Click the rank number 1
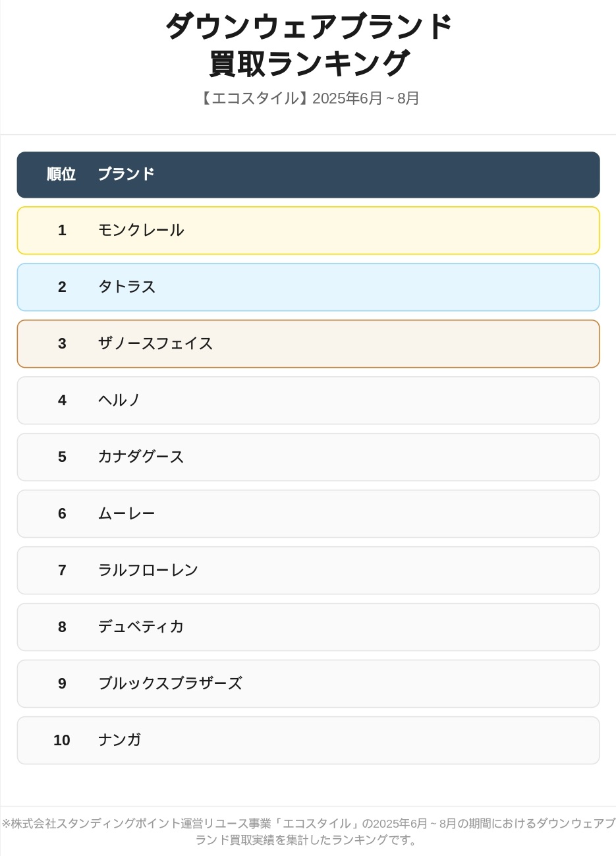The height and width of the screenshot is (856, 616). [x=62, y=231]
